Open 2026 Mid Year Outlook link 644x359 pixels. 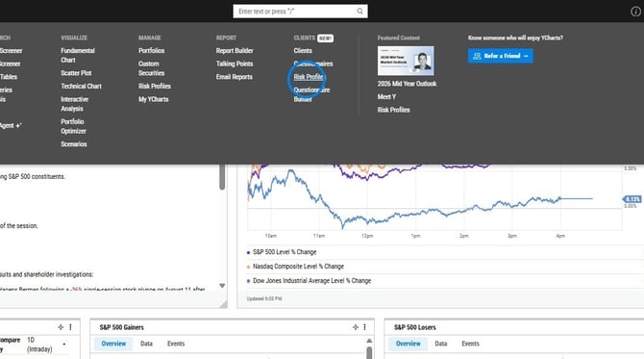(407, 84)
